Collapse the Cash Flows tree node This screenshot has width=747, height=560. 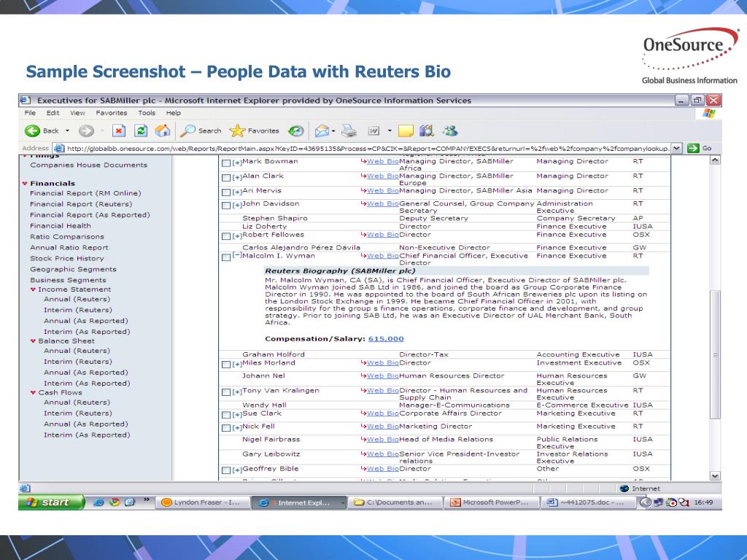point(34,393)
